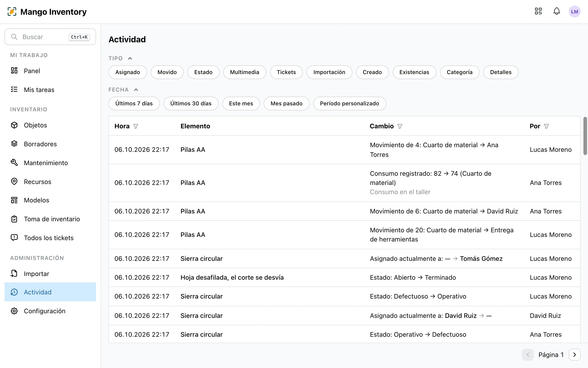Toggle the Tickets type filter
The image size is (588, 368).
[x=286, y=72]
